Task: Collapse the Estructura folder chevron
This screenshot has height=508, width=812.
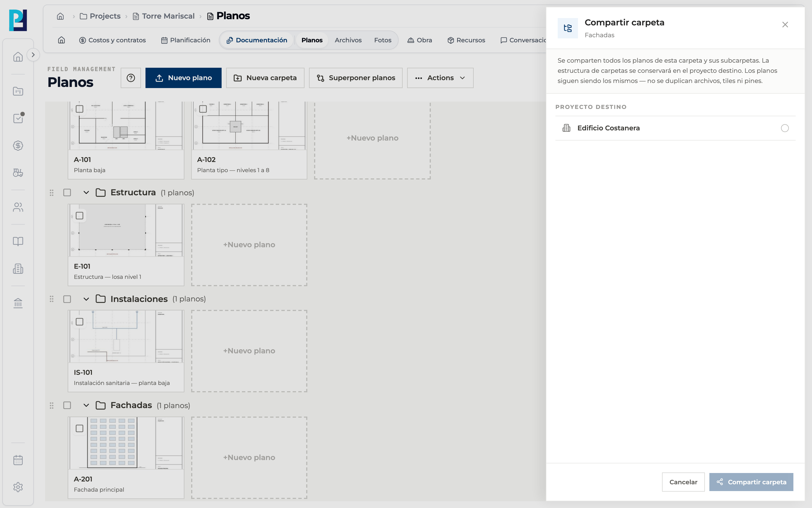Action: tap(86, 192)
